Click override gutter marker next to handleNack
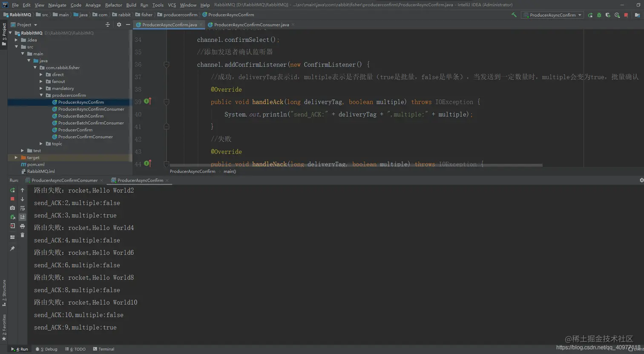This screenshot has width=644, height=354. click(x=147, y=163)
